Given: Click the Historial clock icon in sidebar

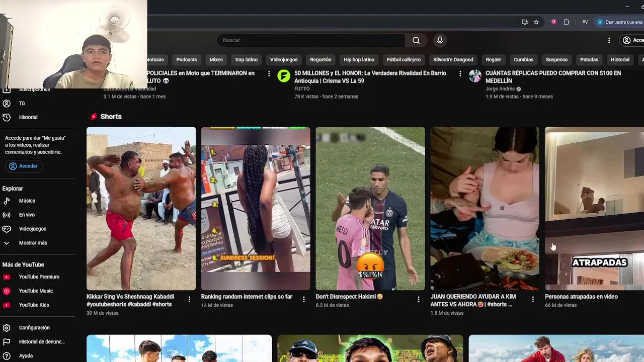Looking at the screenshot, I should (7, 117).
